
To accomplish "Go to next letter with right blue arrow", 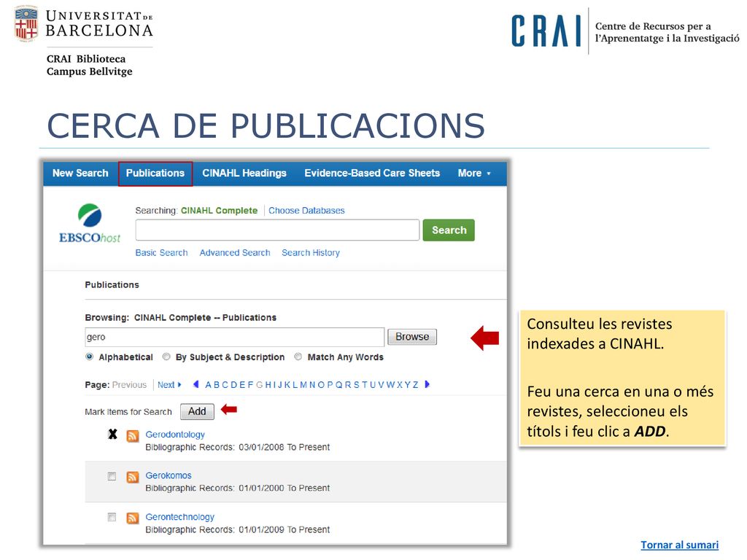I will point(427,384).
